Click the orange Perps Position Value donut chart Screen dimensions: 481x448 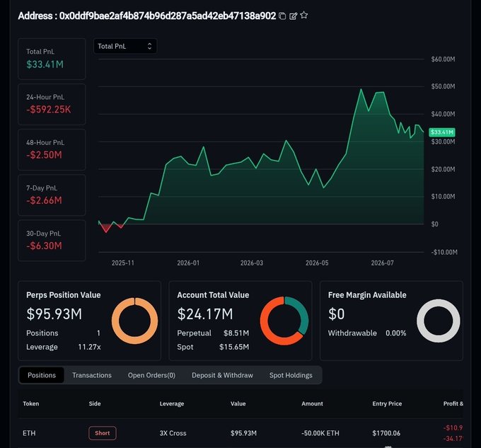tap(134, 321)
